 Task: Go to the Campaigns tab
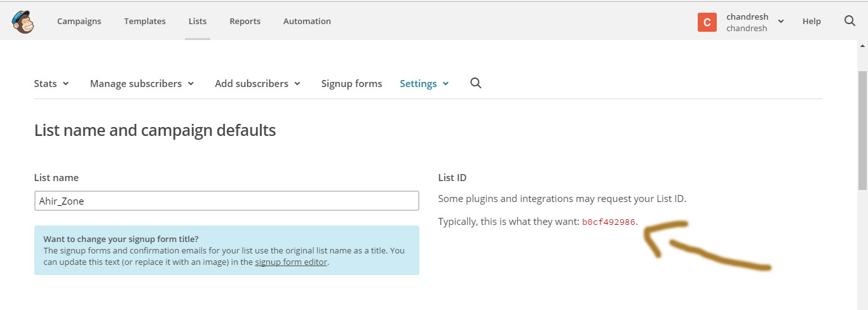pyautogui.click(x=79, y=21)
